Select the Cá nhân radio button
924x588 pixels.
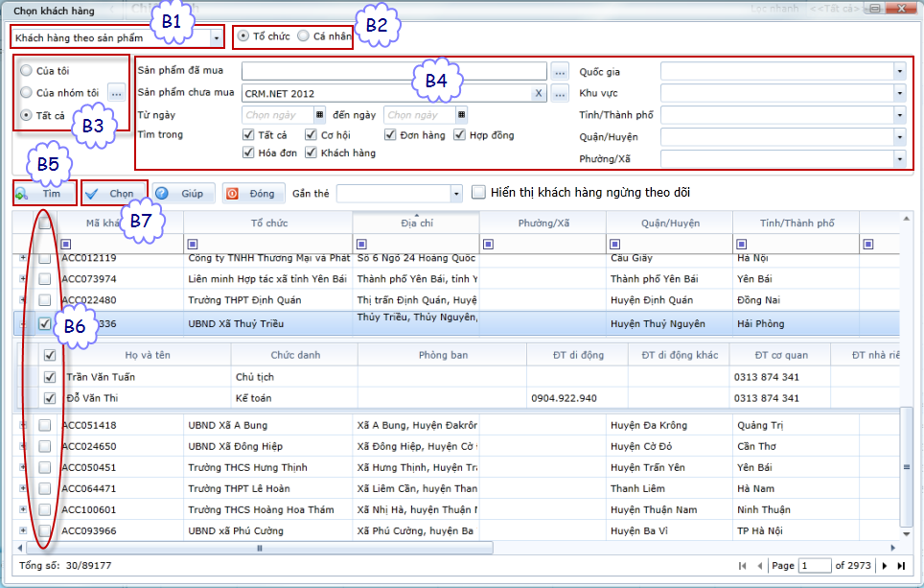pyautogui.click(x=304, y=36)
